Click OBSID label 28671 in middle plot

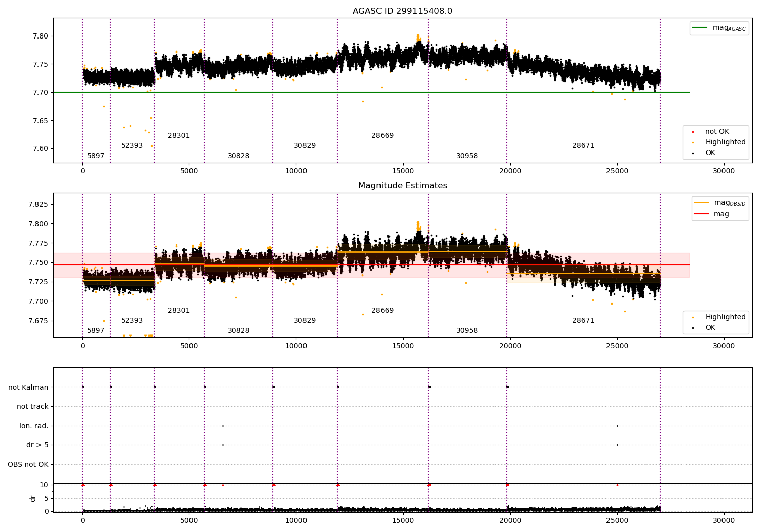(583, 321)
